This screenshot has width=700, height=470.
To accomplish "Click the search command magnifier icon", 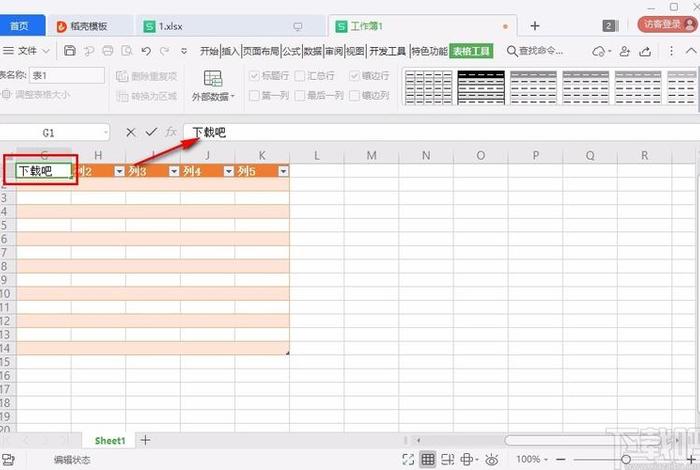I will [x=512, y=51].
